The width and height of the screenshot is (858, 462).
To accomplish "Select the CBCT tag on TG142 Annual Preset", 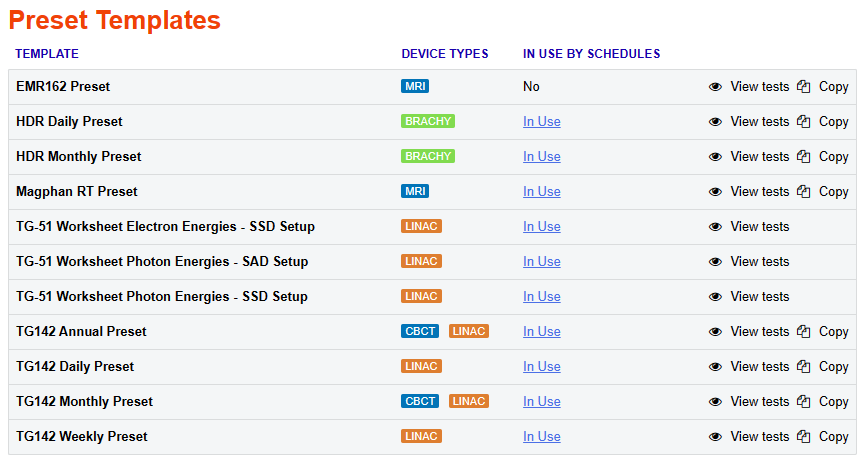I will click(420, 332).
